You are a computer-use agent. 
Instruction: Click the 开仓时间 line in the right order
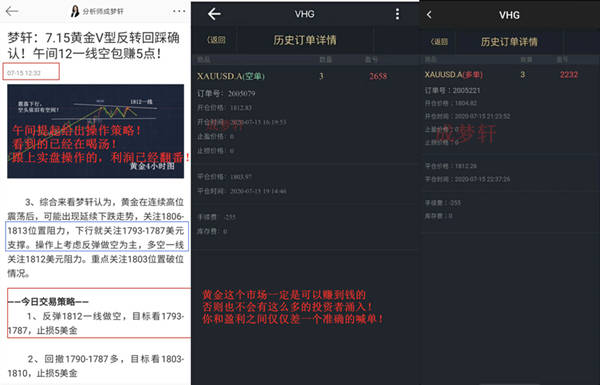click(x=467, y=116)
